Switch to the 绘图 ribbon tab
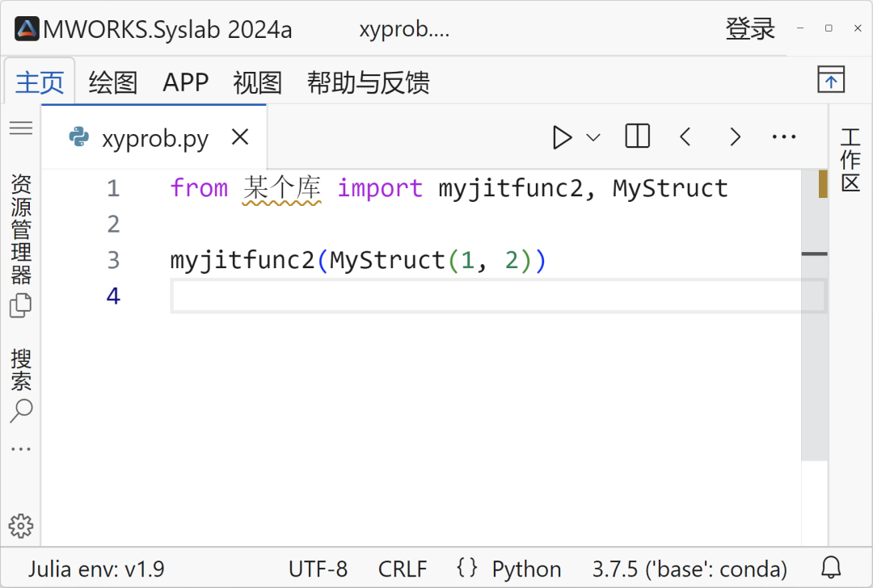The height and width of the screenshot is (588, 873). click(112, 82)
